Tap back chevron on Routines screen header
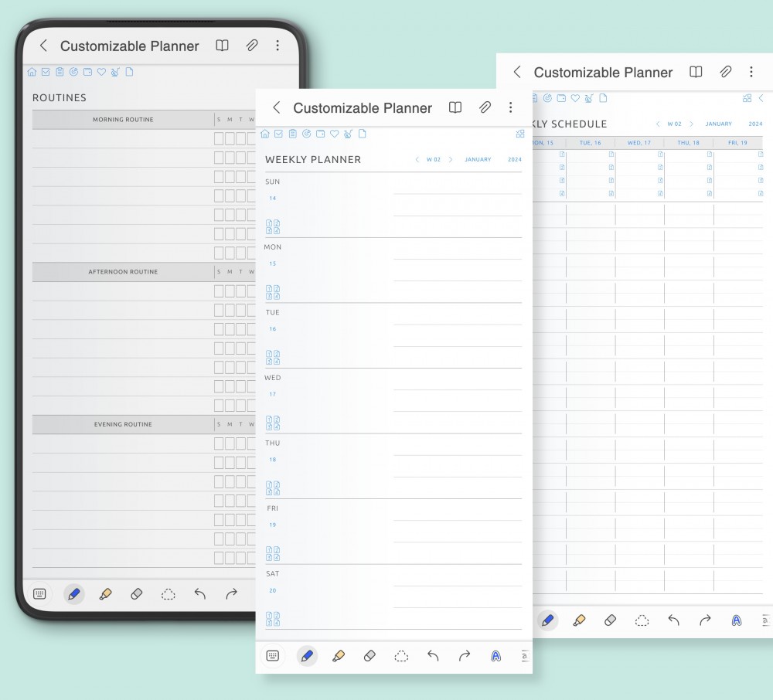This screenshot has height=700, width=773. coord(43,46)
